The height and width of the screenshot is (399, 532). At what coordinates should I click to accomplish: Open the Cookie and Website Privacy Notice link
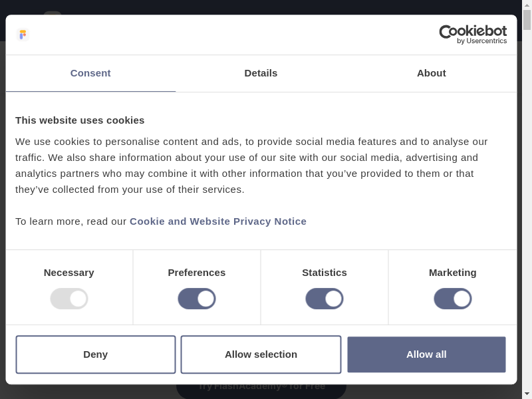click(x=218, y=221)
